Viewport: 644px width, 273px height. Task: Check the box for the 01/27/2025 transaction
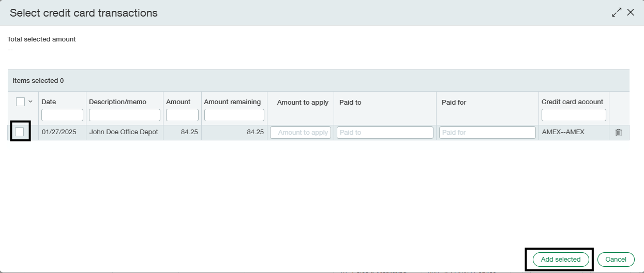coord(20,132)
